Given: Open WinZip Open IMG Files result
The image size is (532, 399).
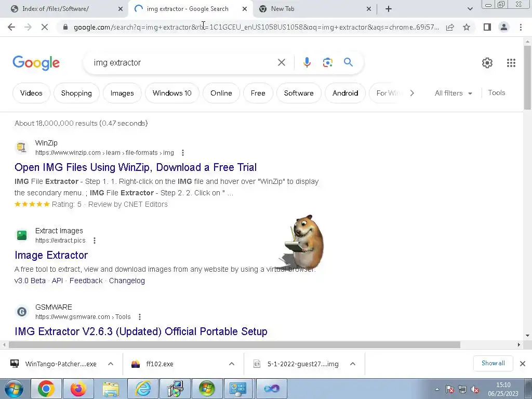Looking at the screenshot, I should point(136,167).
